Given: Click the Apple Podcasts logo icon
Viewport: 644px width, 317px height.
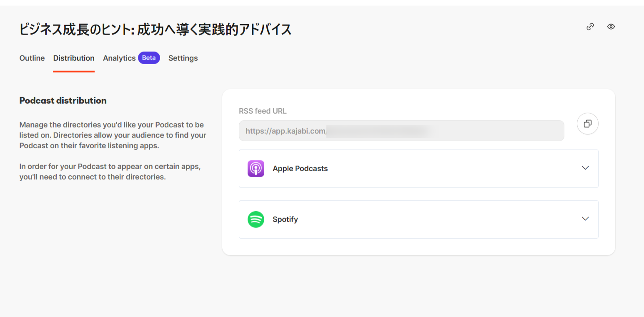Looking at the screenshot, I should (256, 169).
